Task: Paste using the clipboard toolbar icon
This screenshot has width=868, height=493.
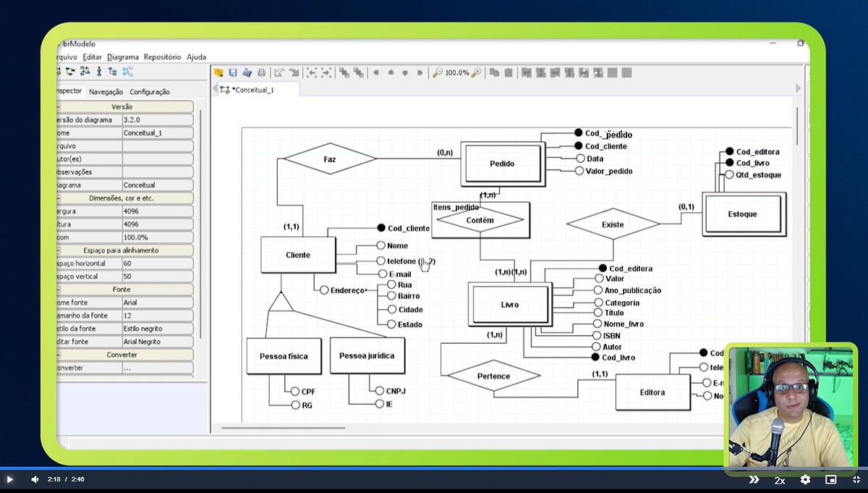Action: pos(509,72)
